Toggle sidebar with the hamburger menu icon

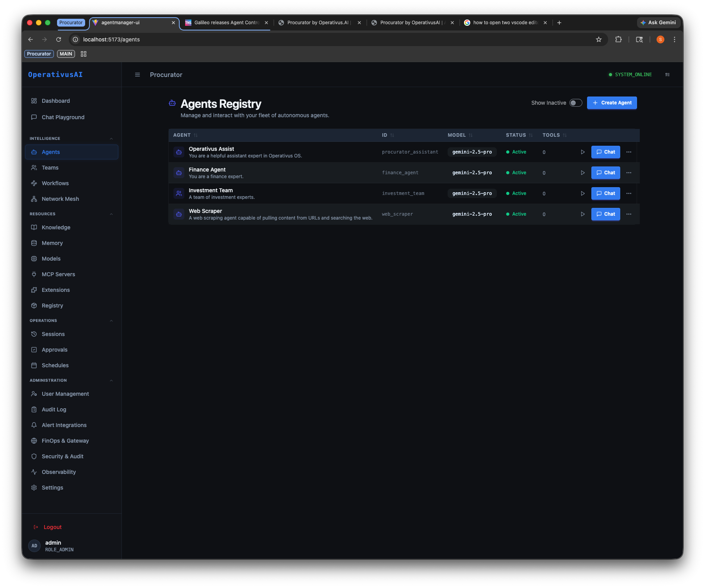click(137, 75)
